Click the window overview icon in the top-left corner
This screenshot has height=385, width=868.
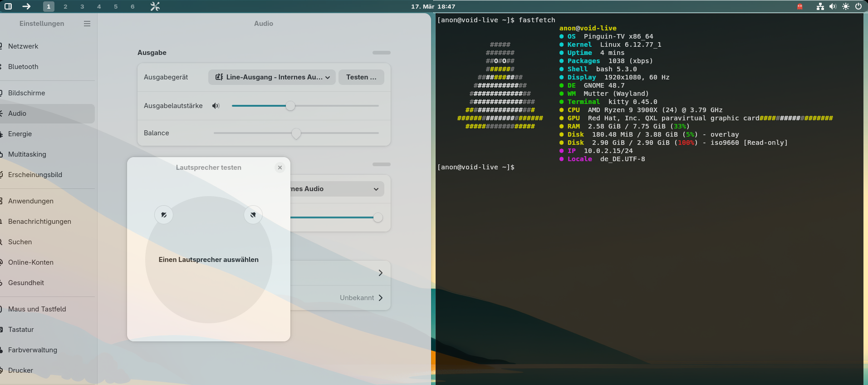(x=8, y=6)
